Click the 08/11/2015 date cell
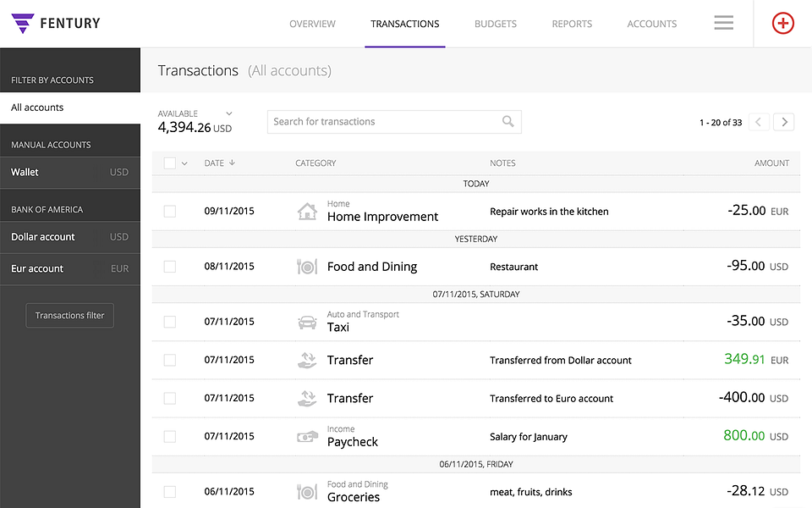This screenshot has width=812, height=508. pyautogui.click(x=229, y=267)
